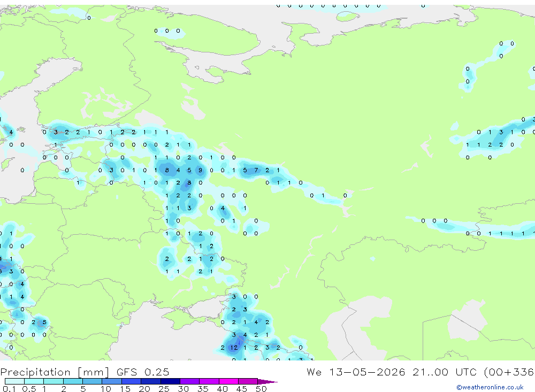Click the date "13-05-2026"
Image resolution: width=535 pixels, height=392 pixels.
pos(367,372)
